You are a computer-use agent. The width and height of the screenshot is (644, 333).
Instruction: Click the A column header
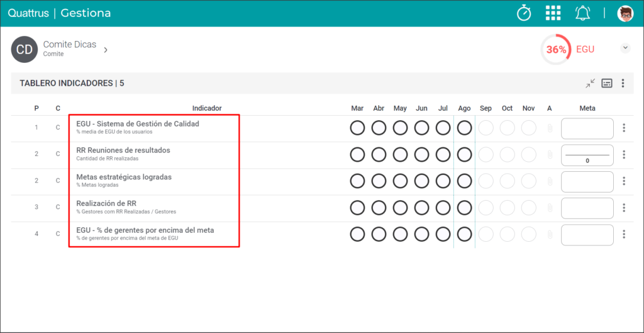coord(550,108)
